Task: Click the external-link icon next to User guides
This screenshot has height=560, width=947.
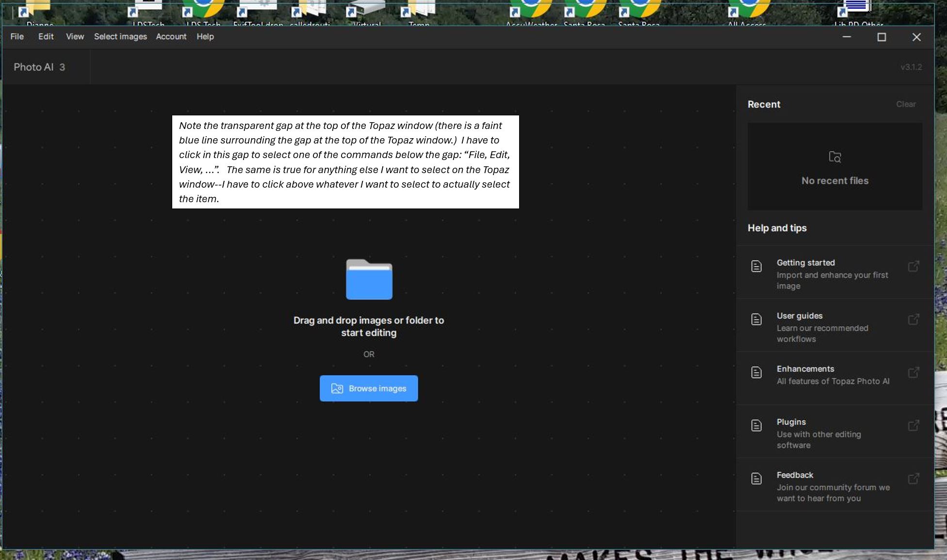Action: tap(913, 320)
